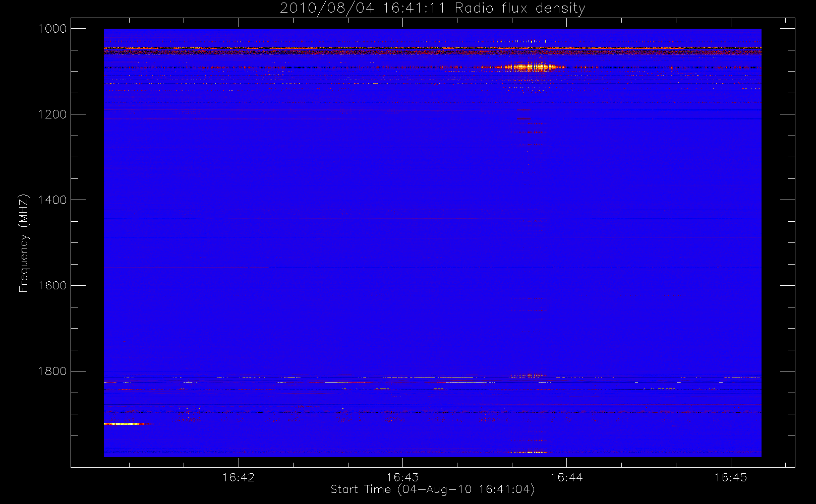Click the plot title 'Radio flux density'
Screen dimensions: 816x504
coord(432,8)
